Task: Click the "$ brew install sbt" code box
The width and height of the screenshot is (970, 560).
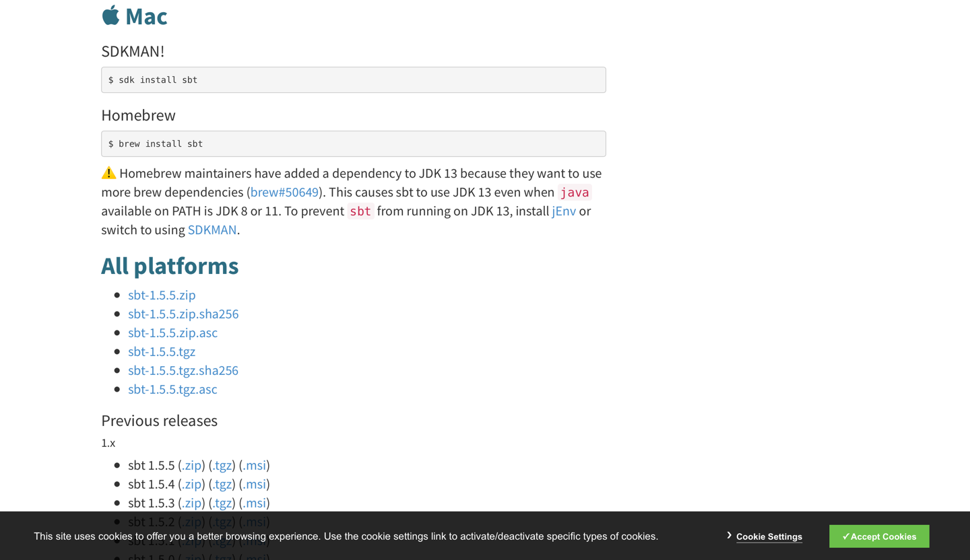Action: 354,144
